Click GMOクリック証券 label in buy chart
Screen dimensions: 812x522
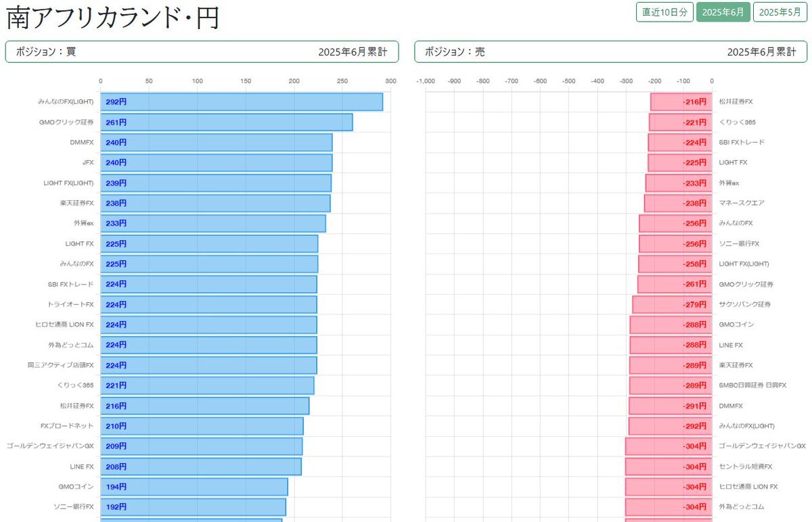(66, 122)
